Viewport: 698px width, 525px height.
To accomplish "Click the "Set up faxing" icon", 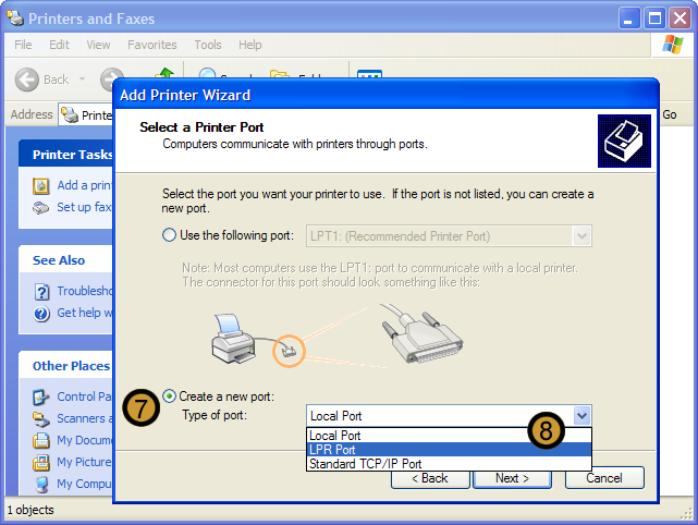I will click(41, 208).
